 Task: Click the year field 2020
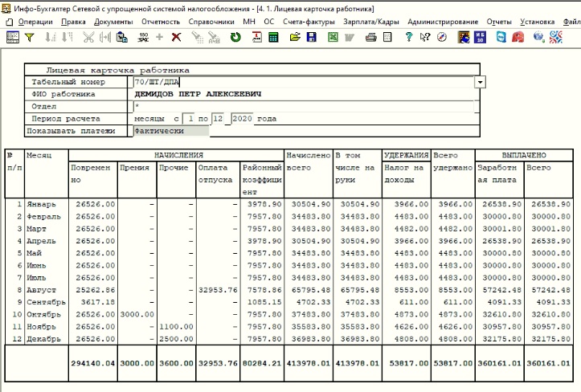243,119
